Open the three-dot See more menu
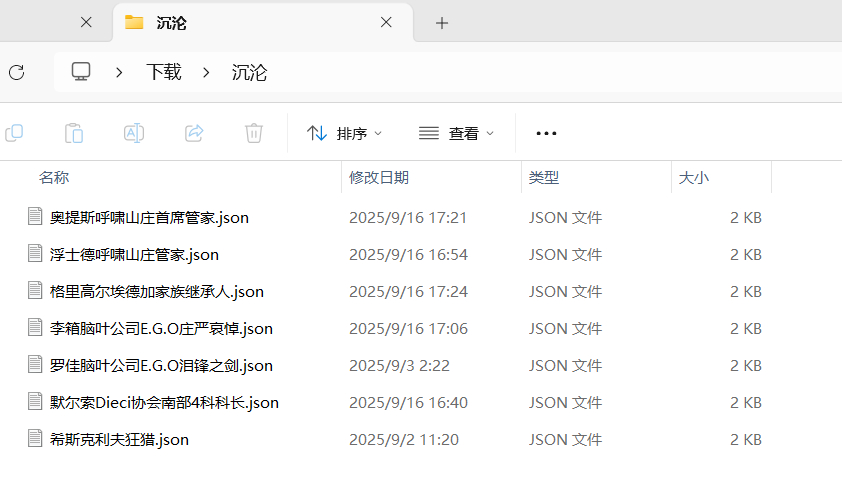The image size is (842, 480). click(x=546, y=133)
